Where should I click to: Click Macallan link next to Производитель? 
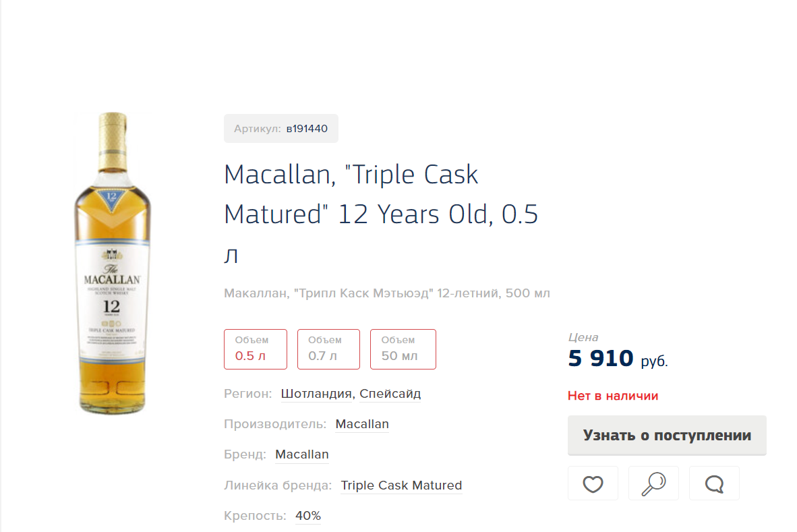click(x=362, y=424)
